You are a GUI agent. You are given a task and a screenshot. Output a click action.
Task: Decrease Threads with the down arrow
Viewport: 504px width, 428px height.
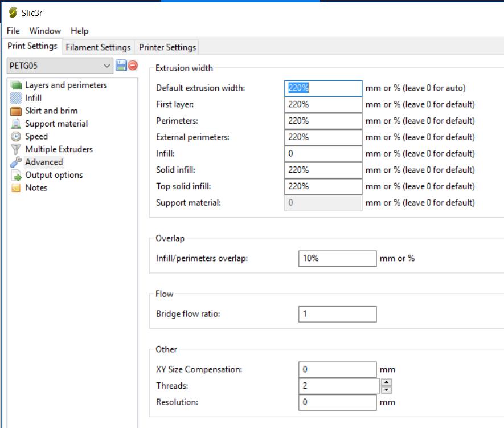point(386,390)
